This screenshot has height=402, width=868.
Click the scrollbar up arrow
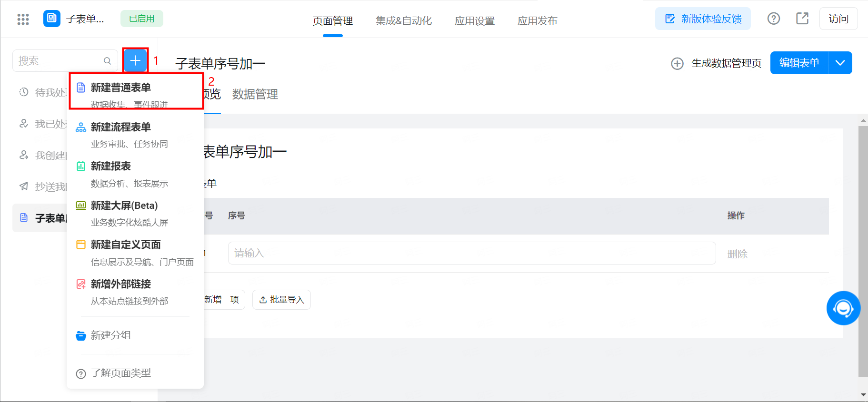pos(863,121)
